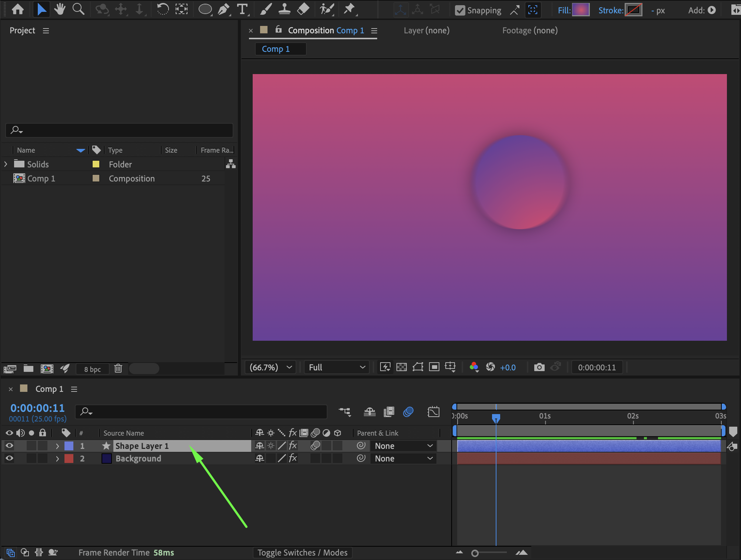Expand the Solids folder

point(6,164)
